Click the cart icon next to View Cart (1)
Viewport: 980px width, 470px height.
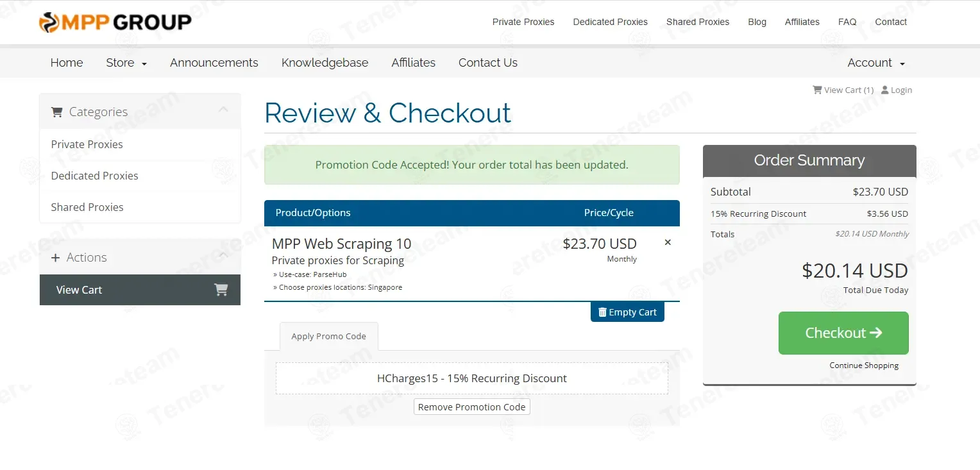pyautogui.click(x=817, y=90)
